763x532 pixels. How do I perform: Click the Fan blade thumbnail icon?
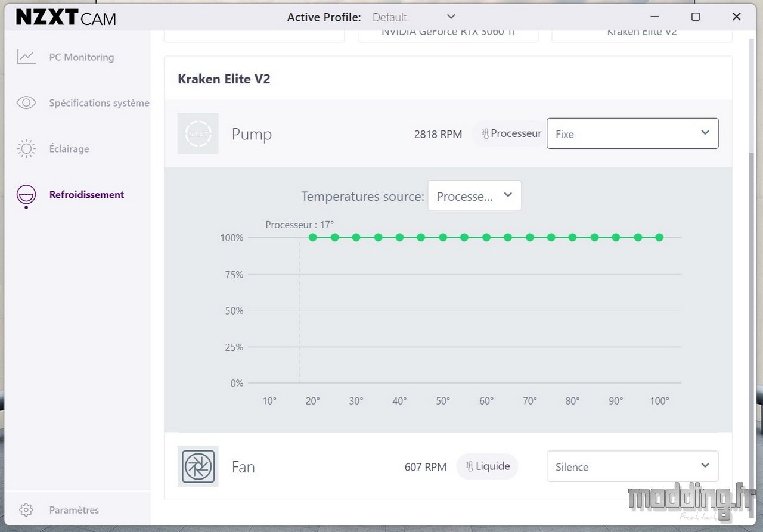198,466
